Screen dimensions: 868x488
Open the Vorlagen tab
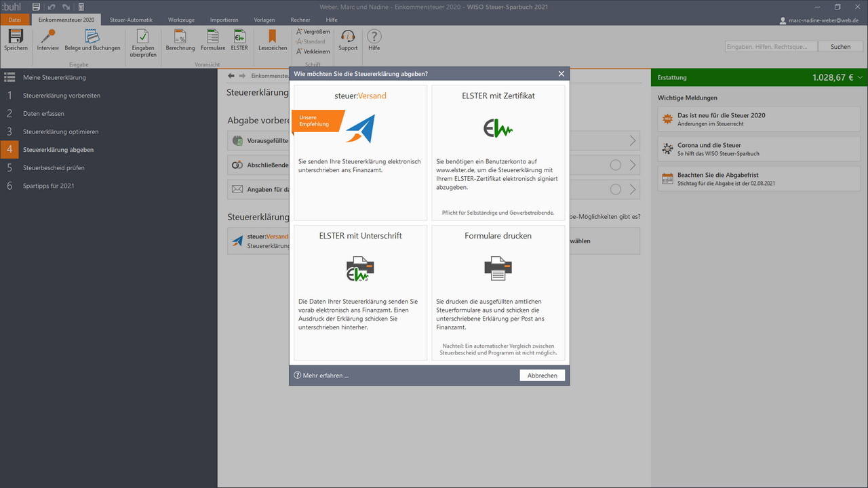click(x=264, y=20)
